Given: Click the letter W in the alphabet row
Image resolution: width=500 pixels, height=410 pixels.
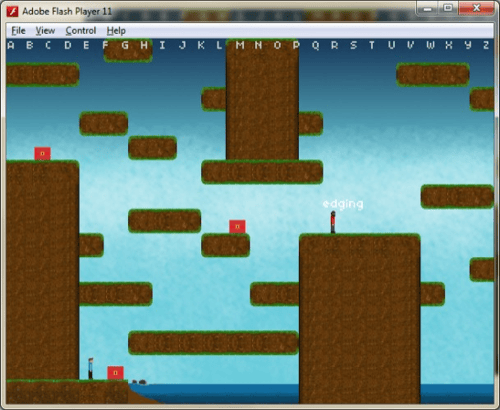Looking at the screenshot, I should coord(431,45).
